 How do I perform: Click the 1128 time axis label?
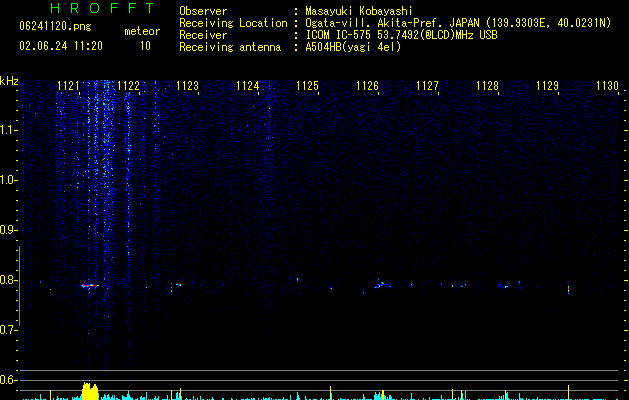(x=487, y=86)
